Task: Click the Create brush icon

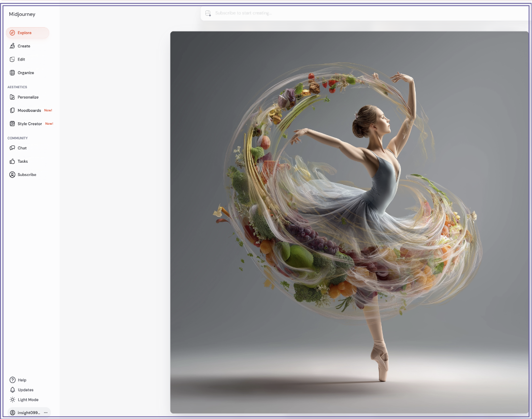Action: point(12,46)
